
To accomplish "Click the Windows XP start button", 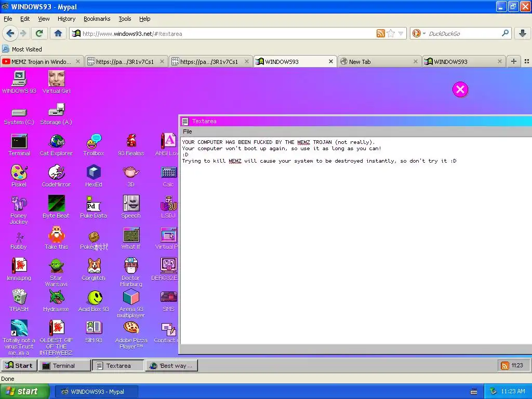I will click(24, 391).
